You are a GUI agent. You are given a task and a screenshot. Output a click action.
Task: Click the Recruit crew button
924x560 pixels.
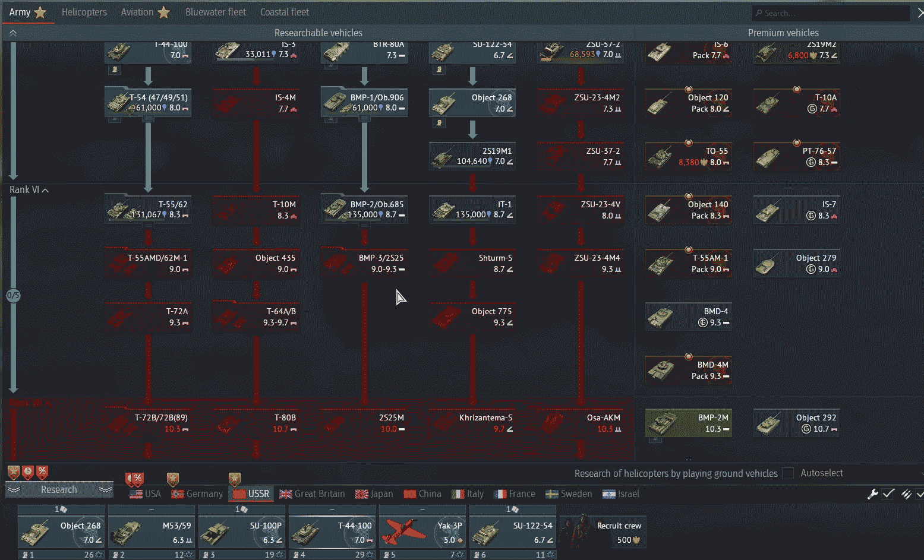point(603,532)
